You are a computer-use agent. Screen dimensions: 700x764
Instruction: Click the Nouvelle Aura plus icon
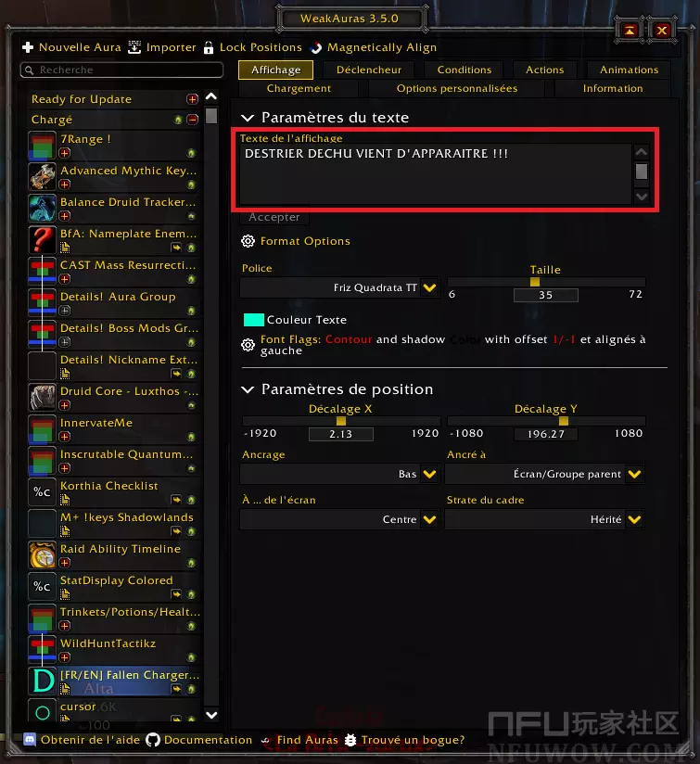tap(28, 47)
